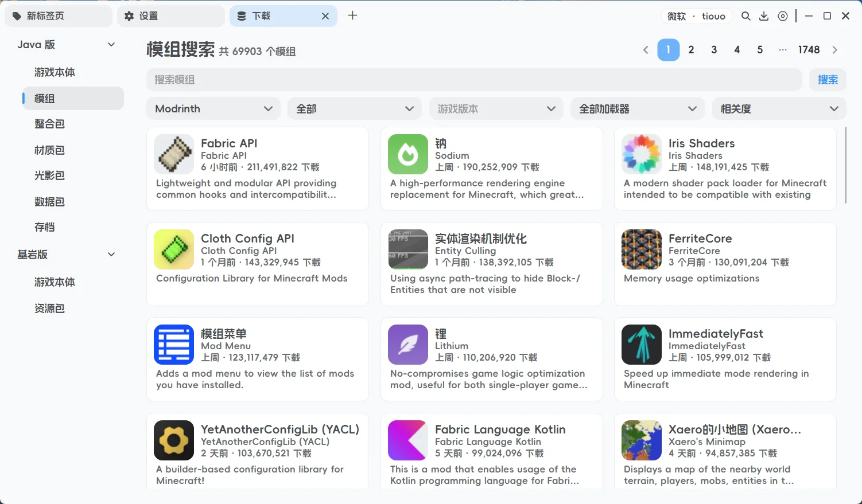Open the Modrinth source dropdown
Viewport: 862px width, 504px height.
213,108
